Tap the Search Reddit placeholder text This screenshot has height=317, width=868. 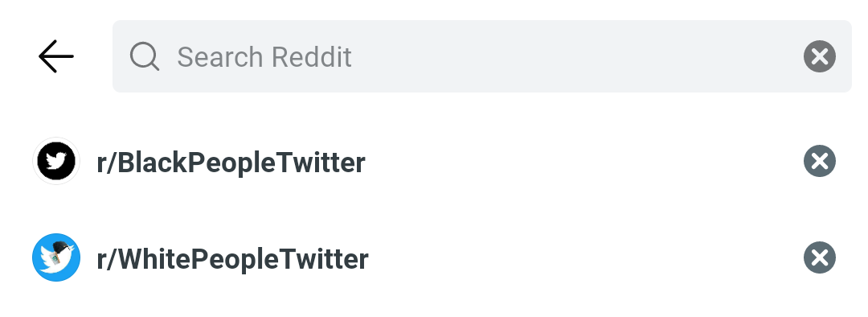264,56
